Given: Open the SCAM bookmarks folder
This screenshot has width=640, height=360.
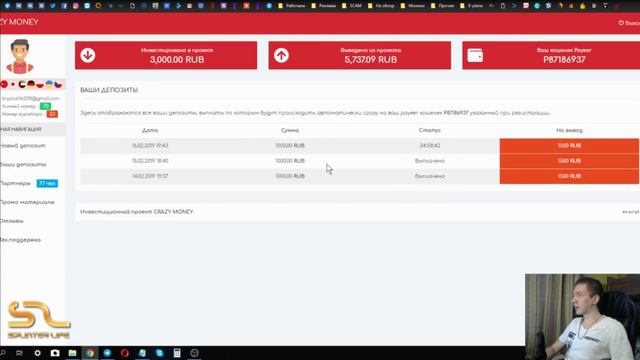Looking at the screenshot, I should click(x=352, y=6).
